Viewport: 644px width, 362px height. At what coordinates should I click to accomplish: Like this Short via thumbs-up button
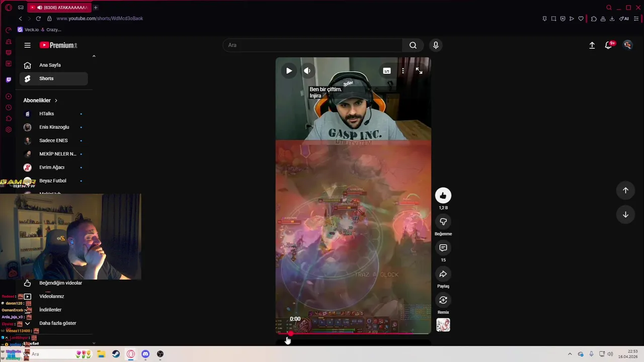click(x=443, y=196)
